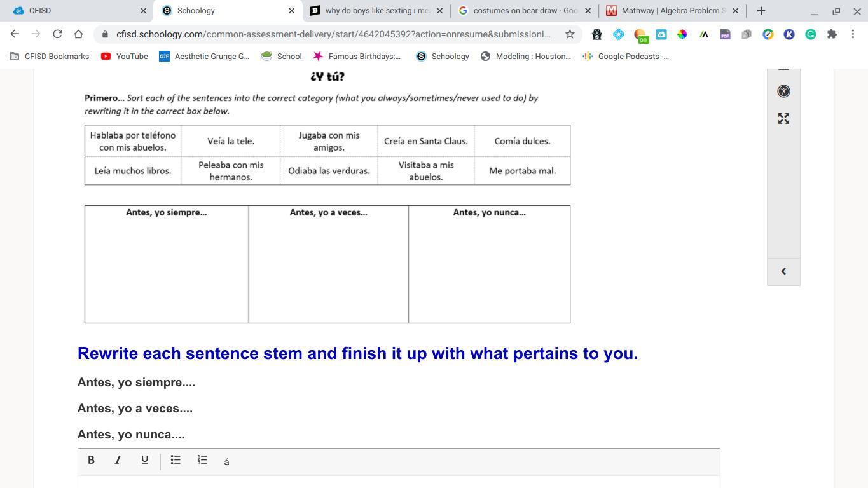The image size is (868, 488).
Task: Close the Schoology tab
Action: [x=291, y=11]
